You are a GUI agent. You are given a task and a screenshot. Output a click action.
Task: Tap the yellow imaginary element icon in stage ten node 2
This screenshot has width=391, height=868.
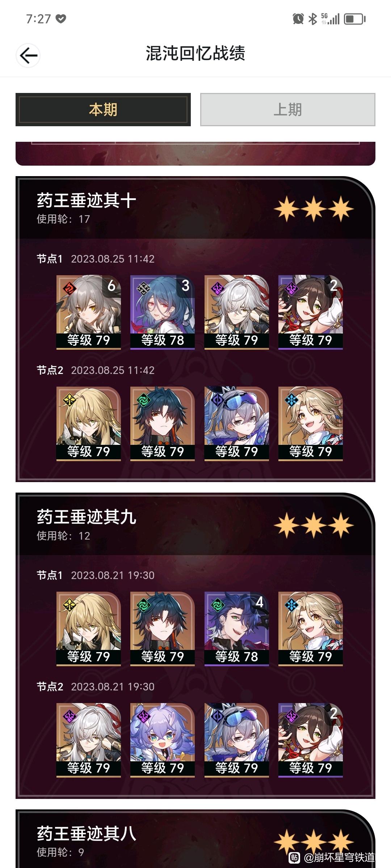69,400
